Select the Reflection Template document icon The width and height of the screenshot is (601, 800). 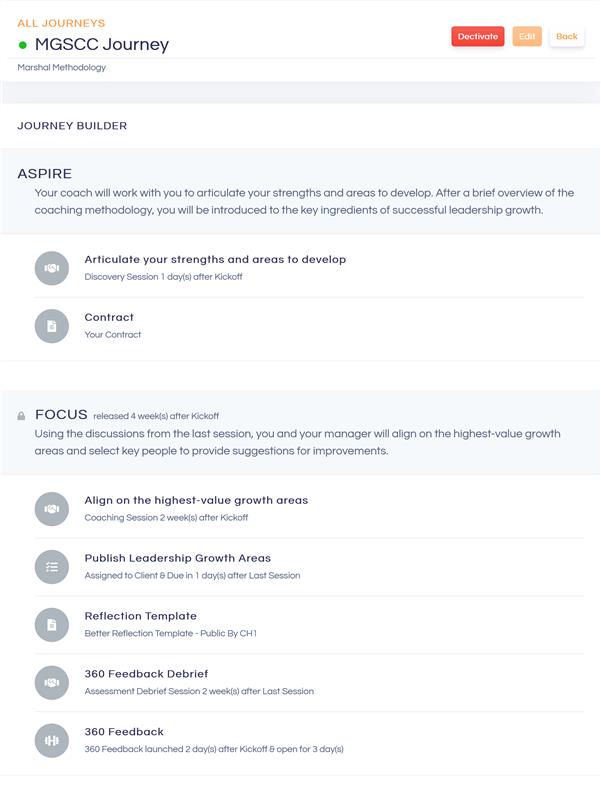point(50,624)
